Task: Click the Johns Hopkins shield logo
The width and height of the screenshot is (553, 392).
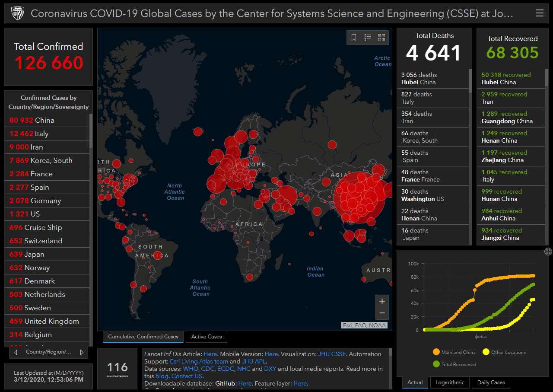Action: click(18, 13)
